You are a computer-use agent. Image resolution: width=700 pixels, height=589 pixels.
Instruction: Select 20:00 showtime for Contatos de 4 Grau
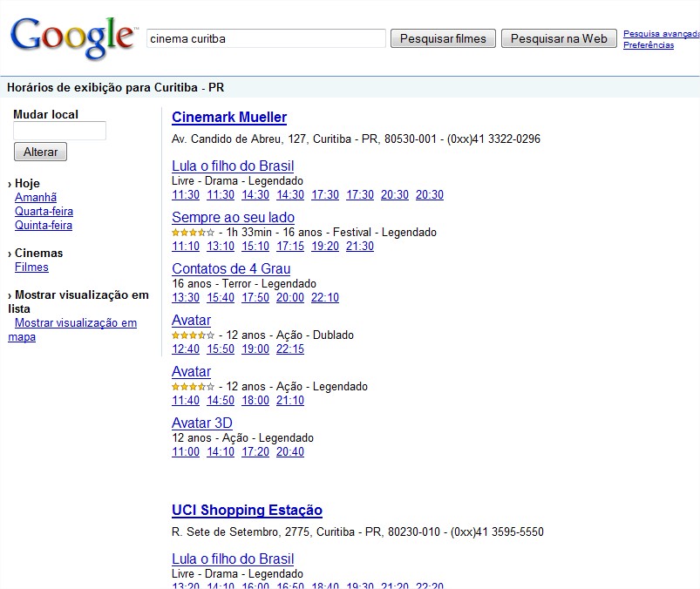290,297
